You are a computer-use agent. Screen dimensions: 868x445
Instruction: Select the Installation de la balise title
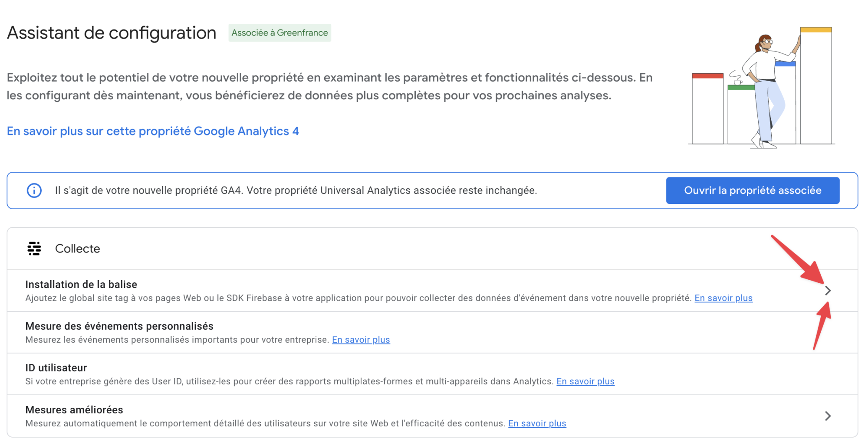click(81, 285)
